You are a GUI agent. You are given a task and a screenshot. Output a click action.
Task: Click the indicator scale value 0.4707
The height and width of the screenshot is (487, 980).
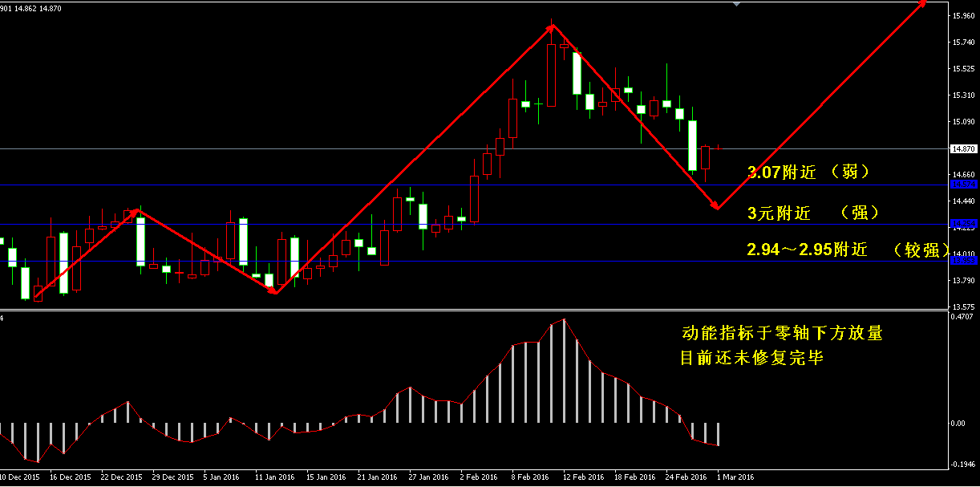tap(962, 317)
